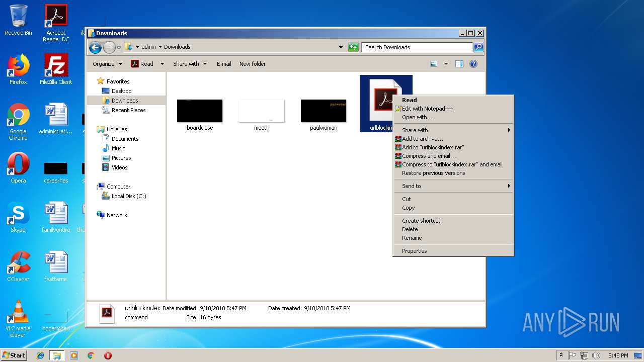Click the Opera taskbar icon
The width and height of the screenshot is (644, 362).
click(x=108, y=355)
